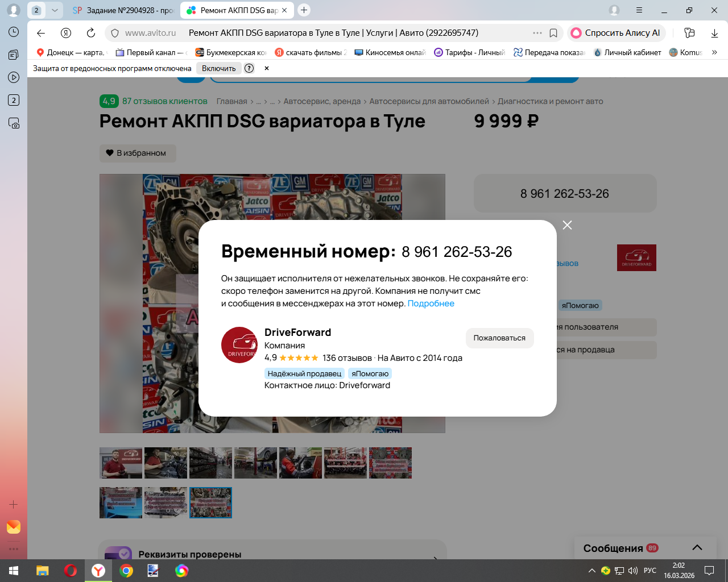Open the sidebar more options dots

coord(14,548)
